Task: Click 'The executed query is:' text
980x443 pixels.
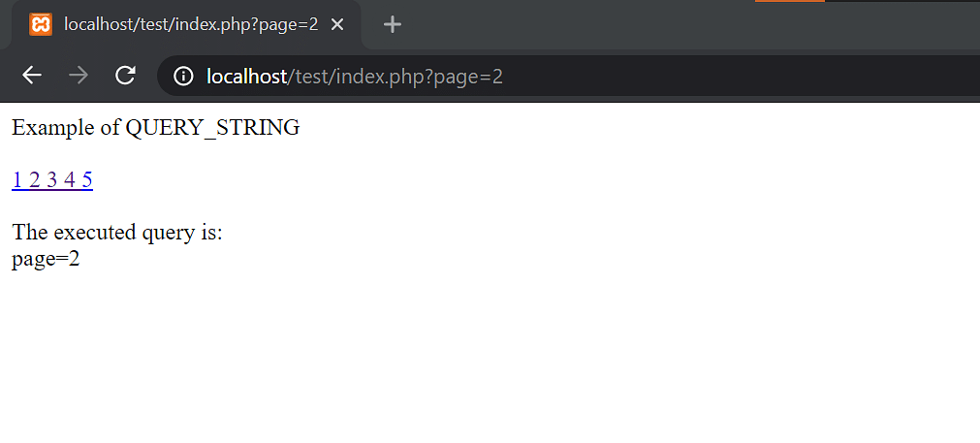Action: tap(116, 233)
